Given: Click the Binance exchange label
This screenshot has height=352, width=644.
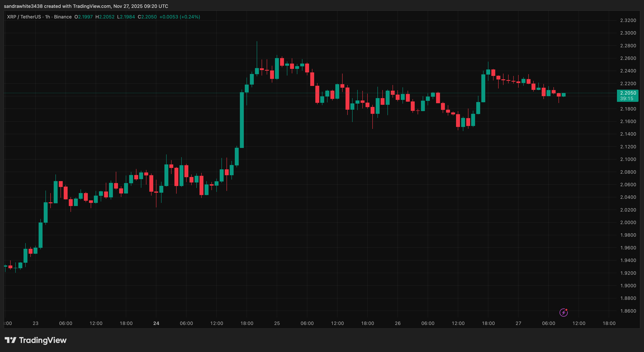Looking at the screenshot, I should tap(63, 17).
